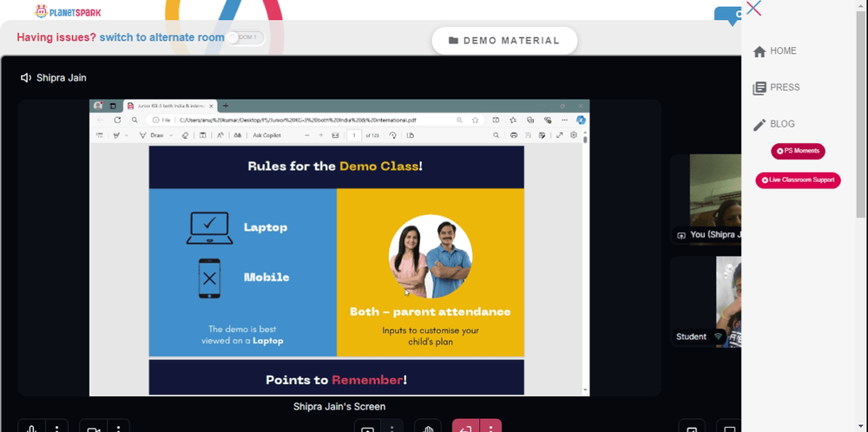Click the read aloud icon in PDF toolbar

click(x=220, y=135)
